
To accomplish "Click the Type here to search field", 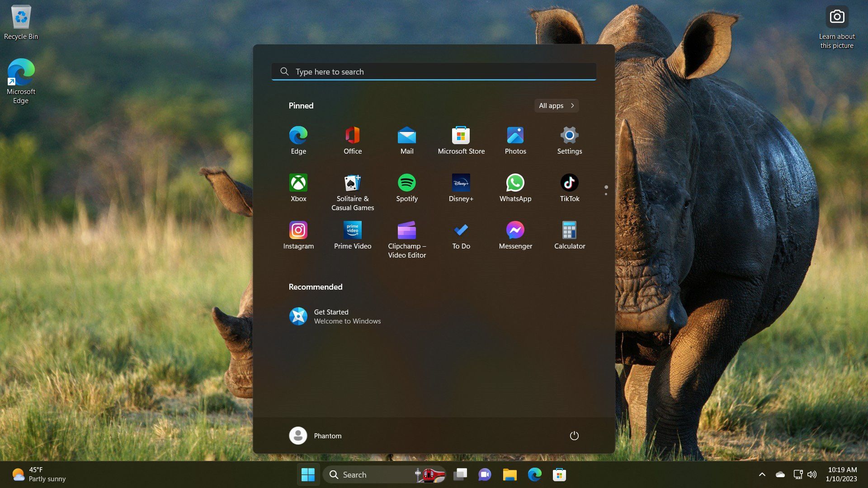I will click(434, 71).
